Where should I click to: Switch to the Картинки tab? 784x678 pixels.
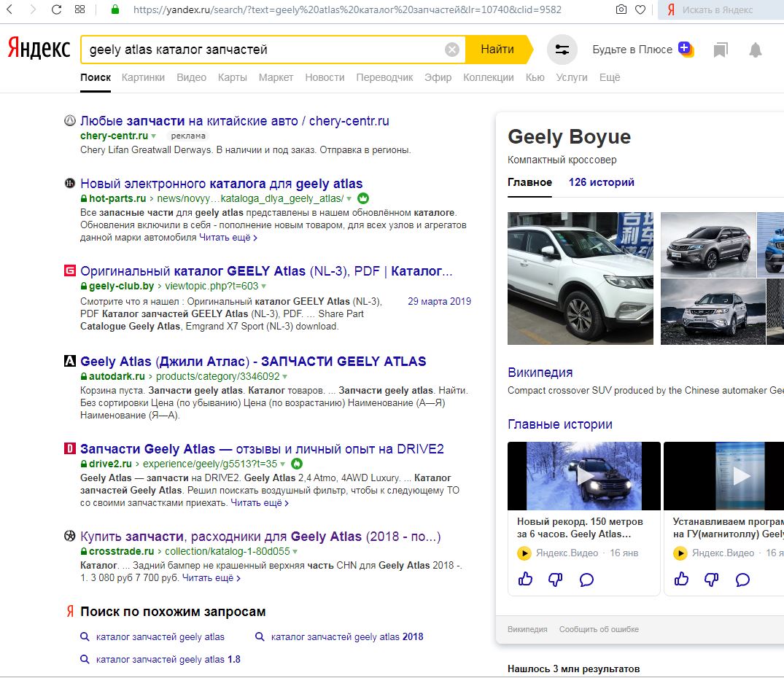[143, 77]
